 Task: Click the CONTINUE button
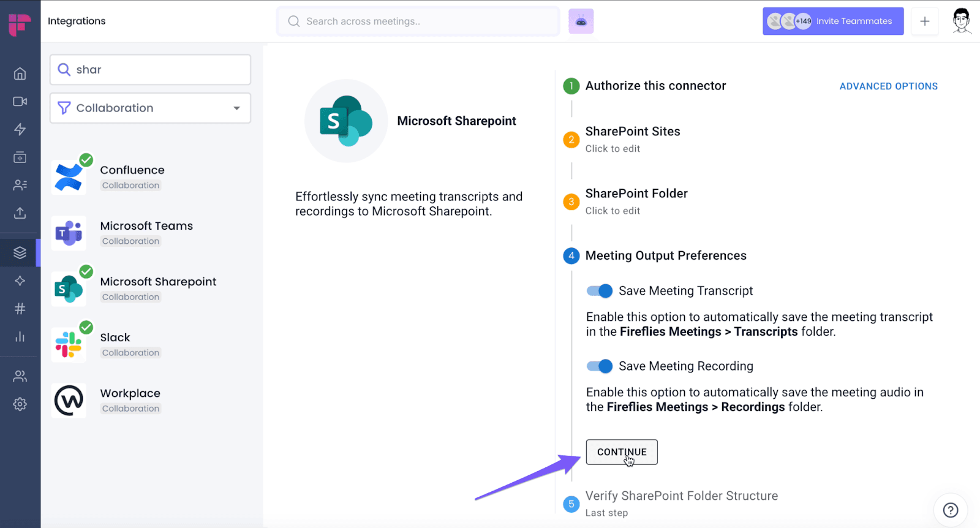(x=622, y=452)
